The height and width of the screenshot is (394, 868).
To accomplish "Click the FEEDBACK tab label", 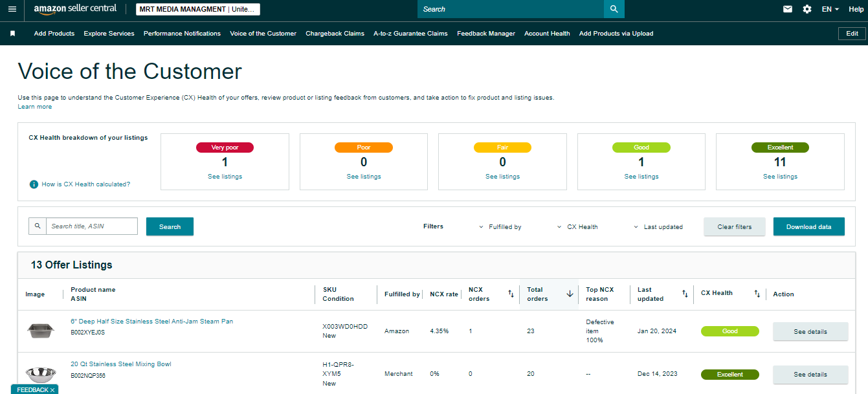I will 32,390.
